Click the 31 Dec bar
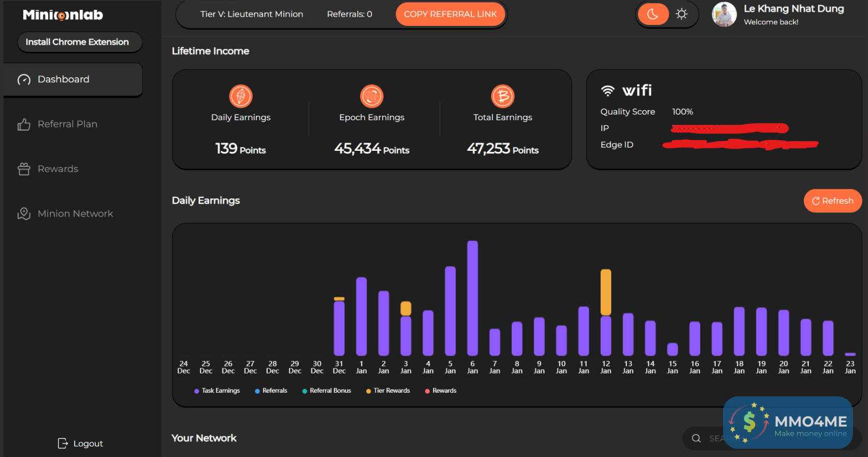The width and height of the screenshot is (868, 457). [x=339, y=326]
